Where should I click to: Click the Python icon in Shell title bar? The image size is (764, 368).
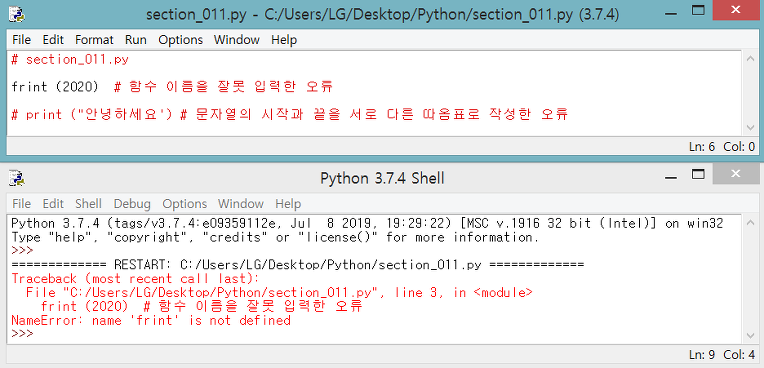[x=17, y=178]
